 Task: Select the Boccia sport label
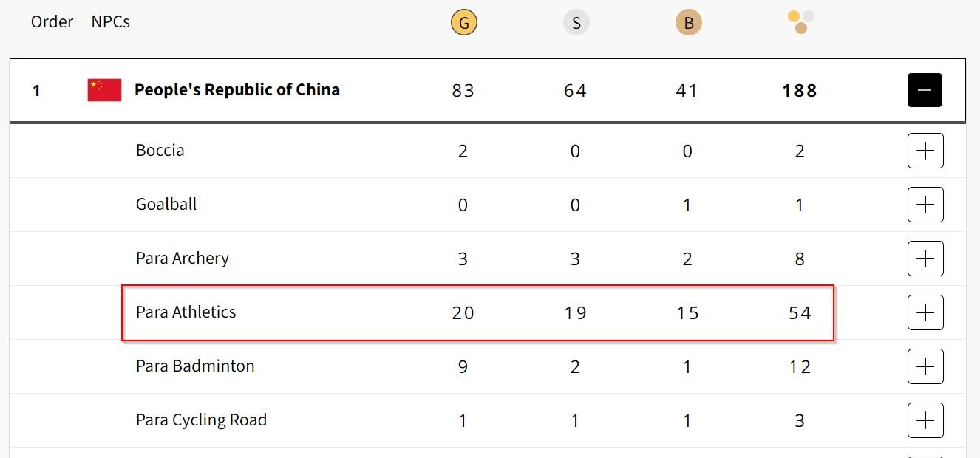tap(160, 151)
